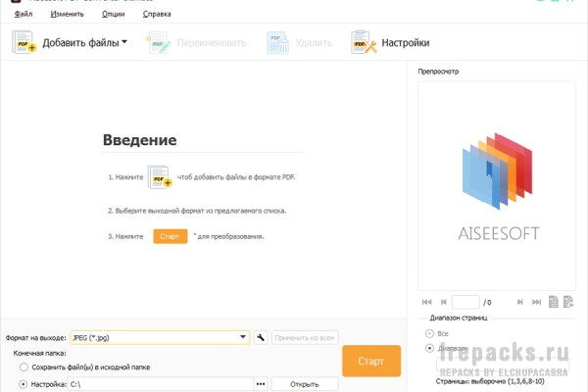Click the destination path field C:\
The image size is (588, 392).
162,384
